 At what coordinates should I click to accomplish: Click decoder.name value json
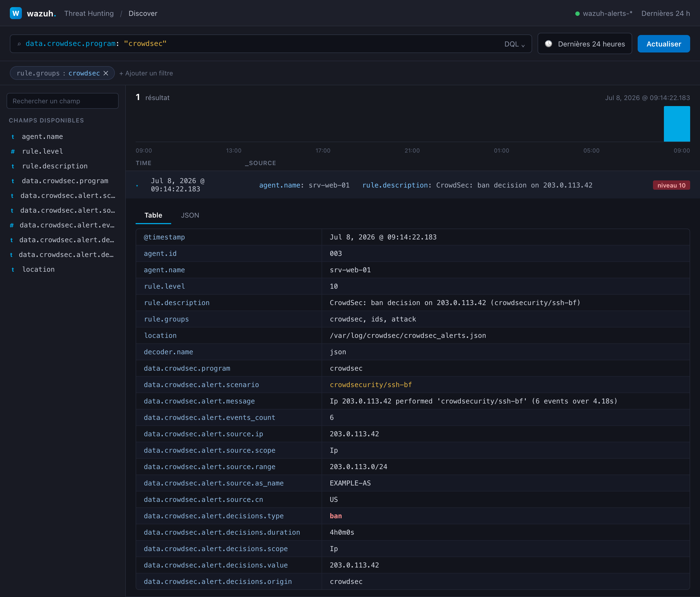click(x=338, y=352)
